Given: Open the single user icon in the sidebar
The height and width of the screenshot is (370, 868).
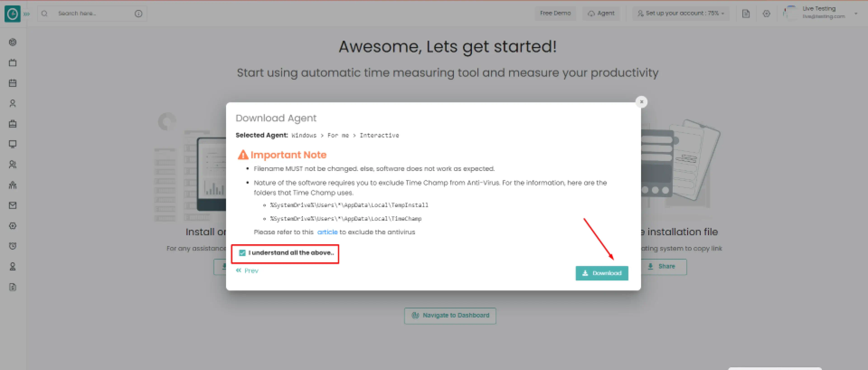Looking at the screenshot, I should pos(13,103).
